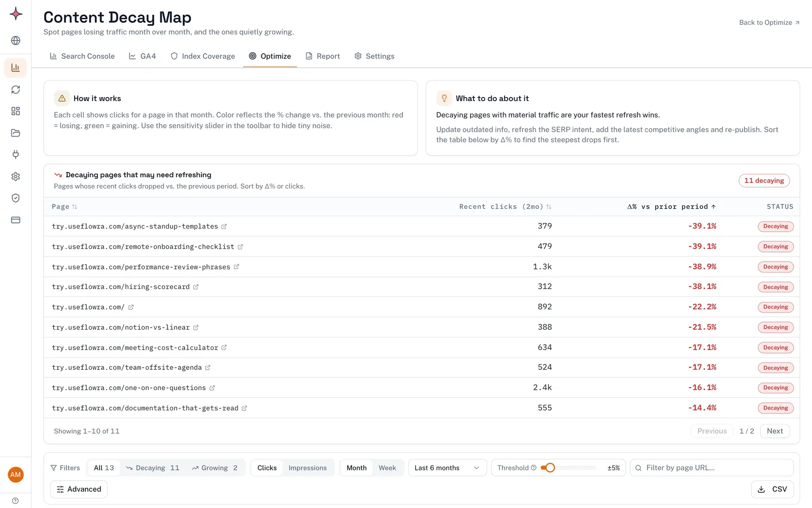812x508 pixels.
Task: Click the Filters label
Action: pos(65,468)
